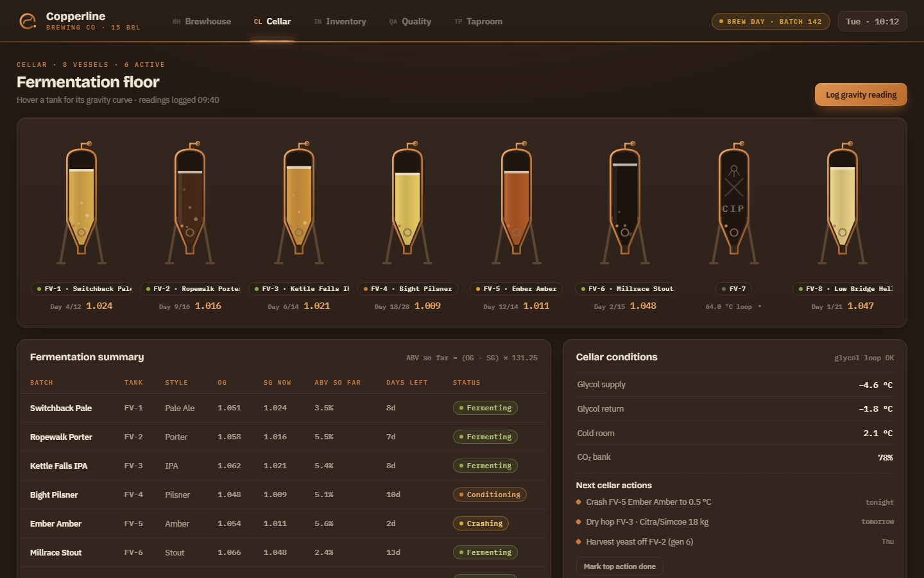This screenshot has width=924, height=578.
Task: Log a gravity reading
Action: tap(861, 94)
